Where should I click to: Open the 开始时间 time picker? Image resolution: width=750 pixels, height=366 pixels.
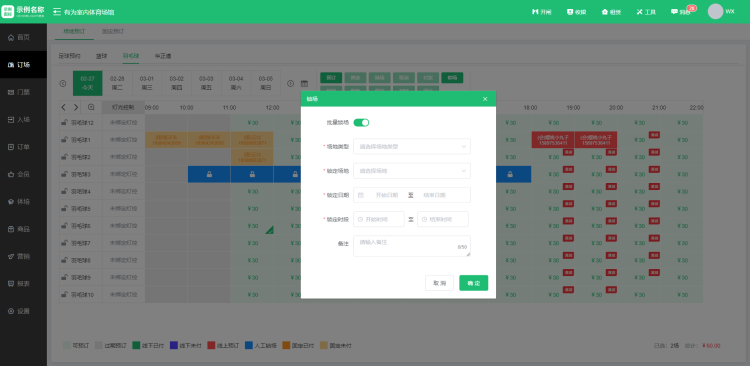[x=379, y=219]
